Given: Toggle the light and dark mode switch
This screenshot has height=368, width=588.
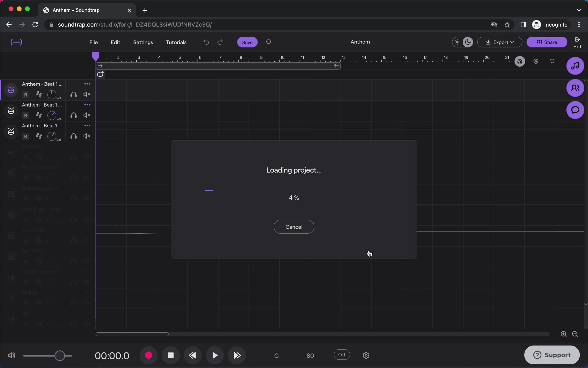Looking at the screenshot, I should click(463, 42).
